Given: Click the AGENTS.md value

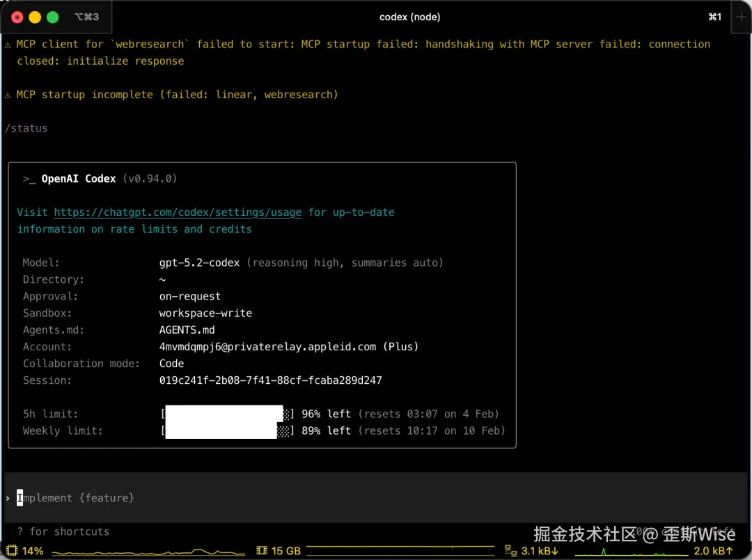Looking at the screenshot, I should 187,329.
